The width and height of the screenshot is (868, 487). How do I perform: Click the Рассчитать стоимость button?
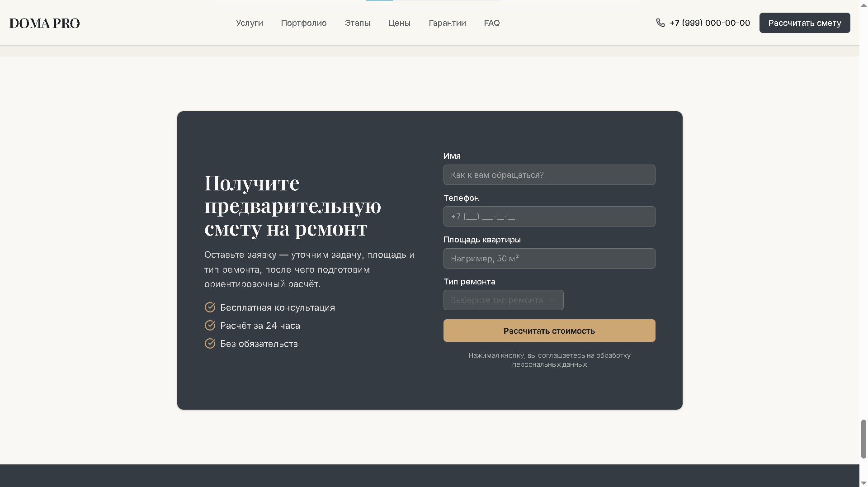click(x=549, y=331)
